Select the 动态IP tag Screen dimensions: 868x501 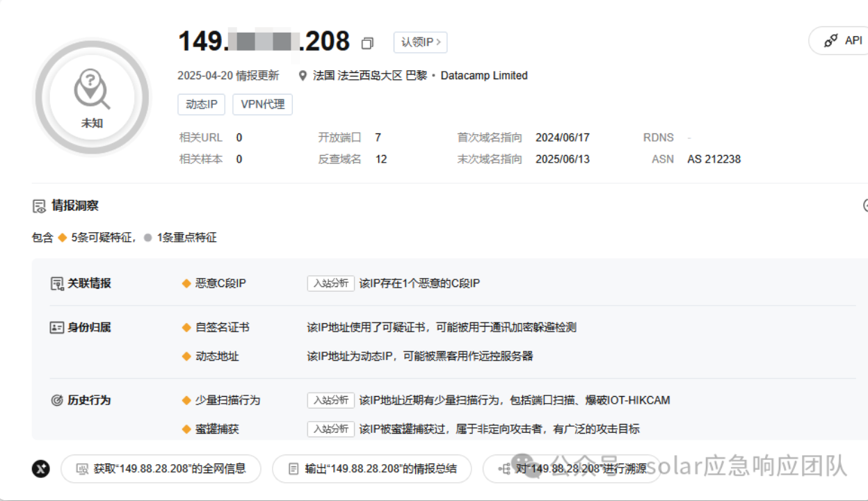click(202, 104)
